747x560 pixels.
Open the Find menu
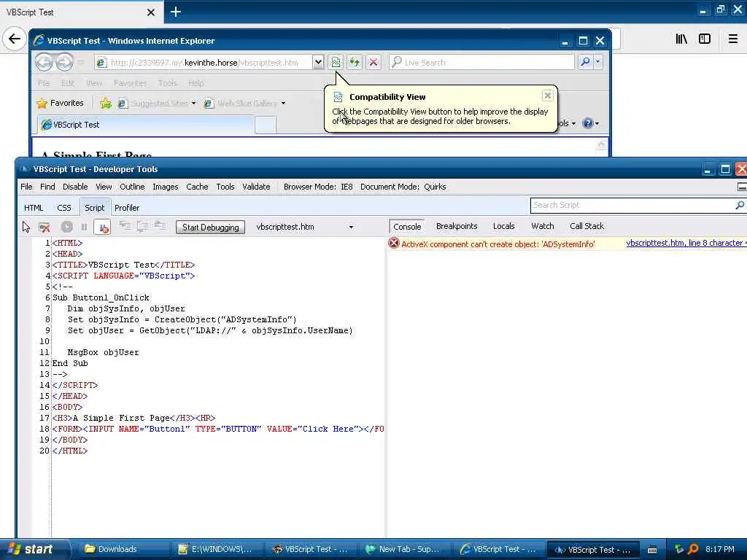47,187
